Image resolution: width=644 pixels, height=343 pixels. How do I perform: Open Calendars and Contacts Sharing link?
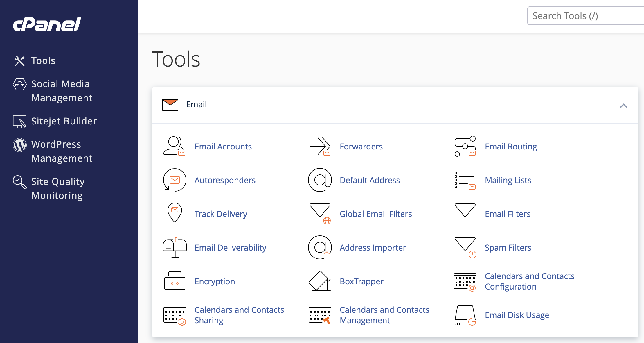[239, 315]
